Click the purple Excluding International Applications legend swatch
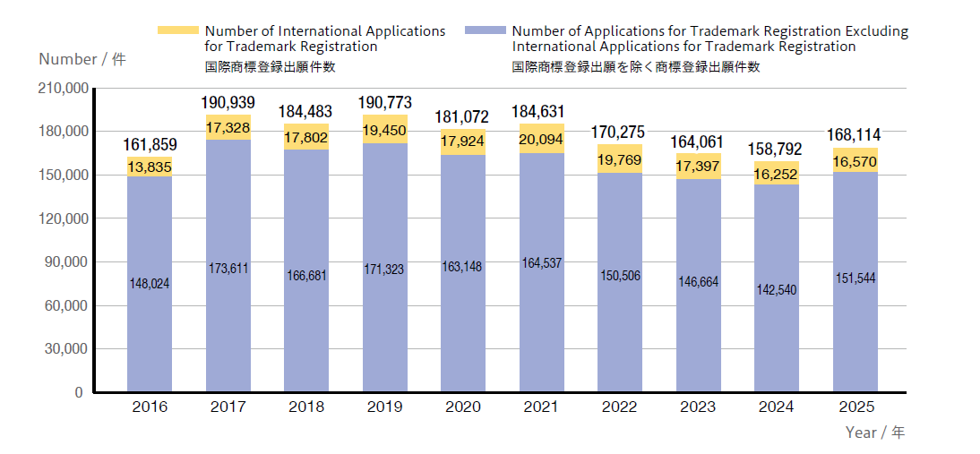This screenshot has height=454, width=980. click(486, 30)
